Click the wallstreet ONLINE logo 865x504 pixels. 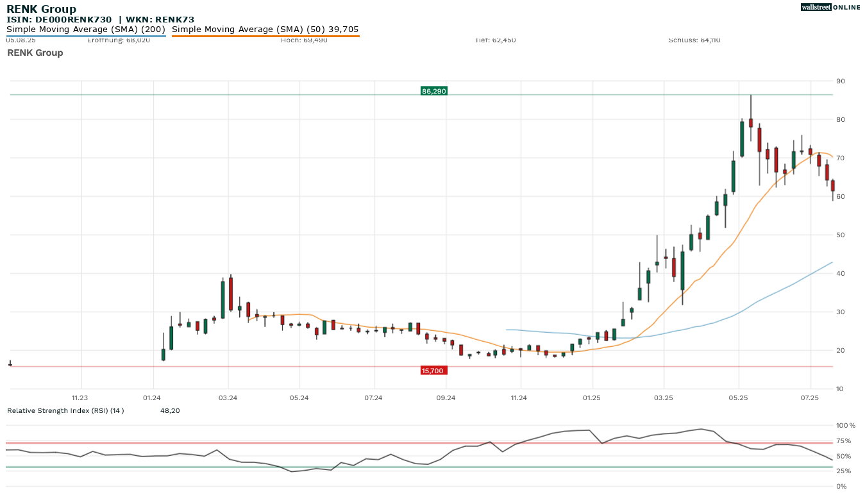coord(830,7)
